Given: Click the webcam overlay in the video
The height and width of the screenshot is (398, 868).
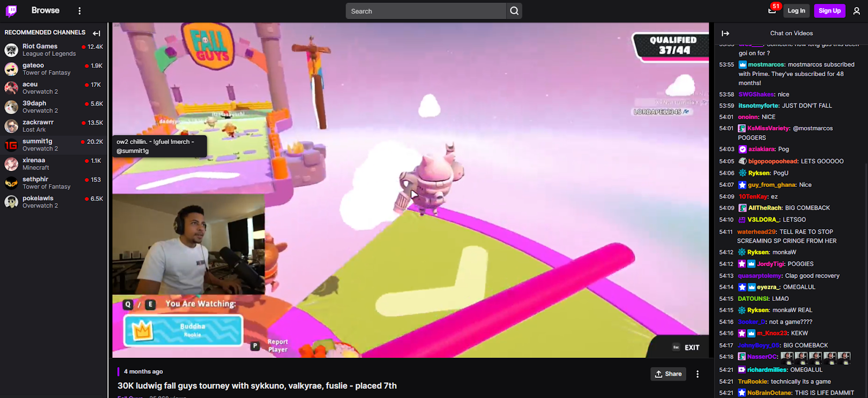Looking at the screenshot, I should tap(189, 244).
